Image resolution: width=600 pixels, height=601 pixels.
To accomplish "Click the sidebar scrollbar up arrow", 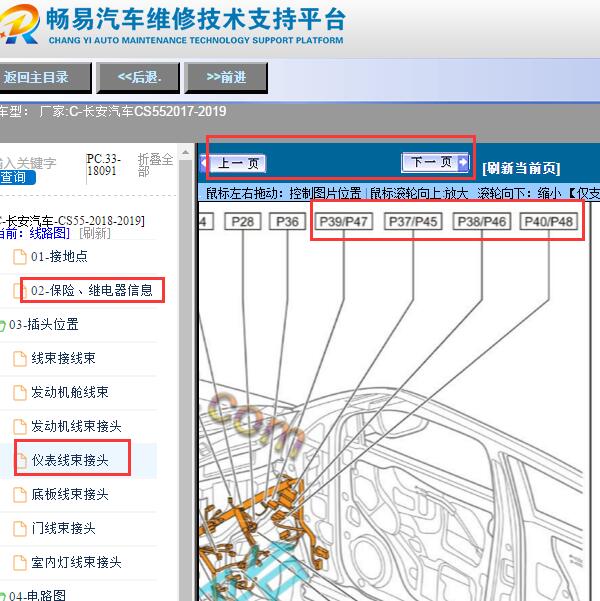I will click(186, 152).
